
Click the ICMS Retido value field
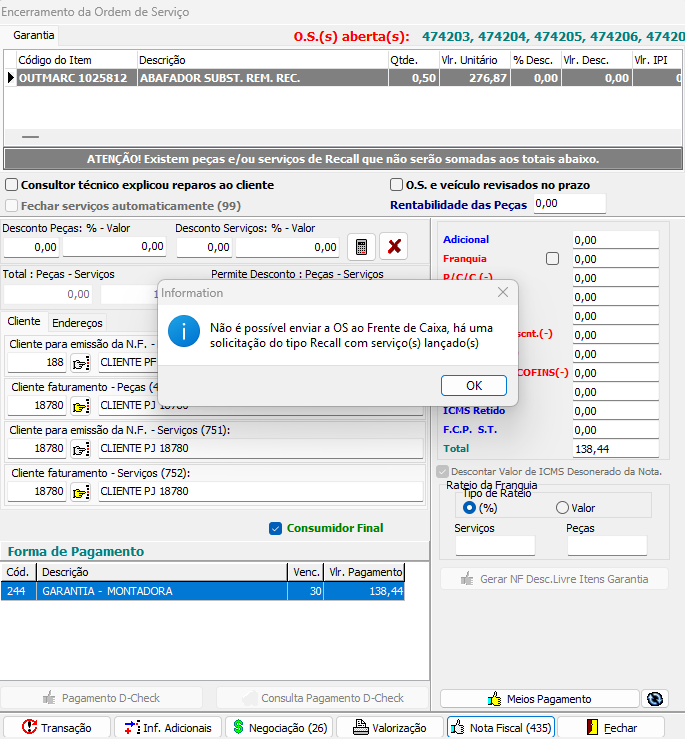pos(615,411)
